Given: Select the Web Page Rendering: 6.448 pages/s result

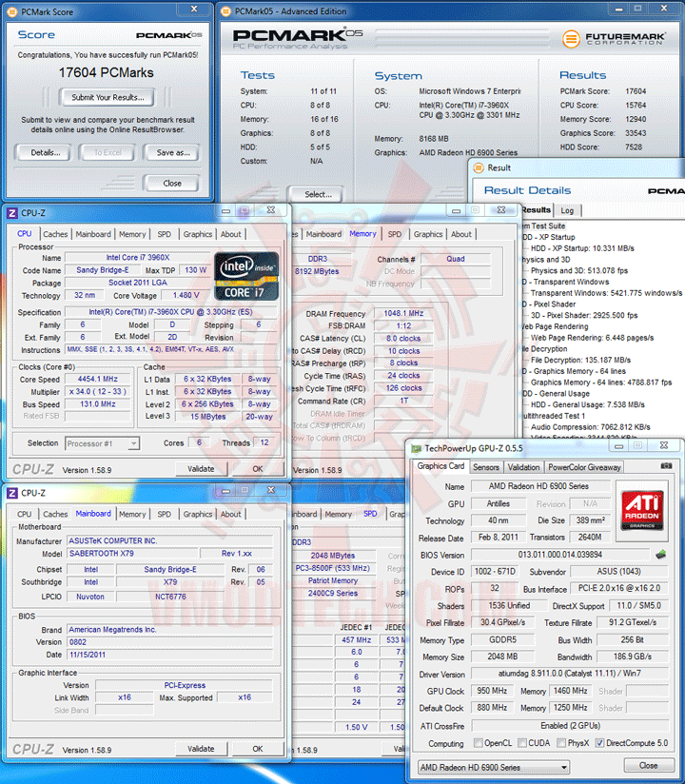Looking at the screenshot, I should 592,338.
